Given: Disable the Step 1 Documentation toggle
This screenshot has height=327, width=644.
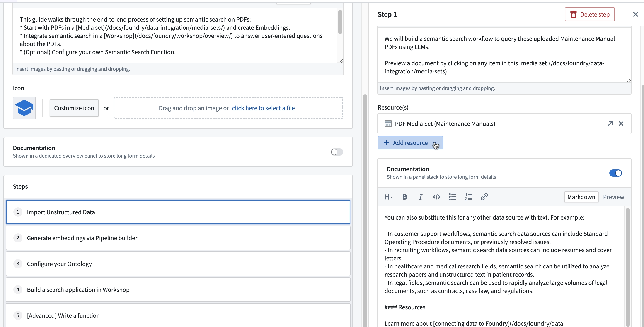Looking at the screenshot, I should (x=615, y=173).
